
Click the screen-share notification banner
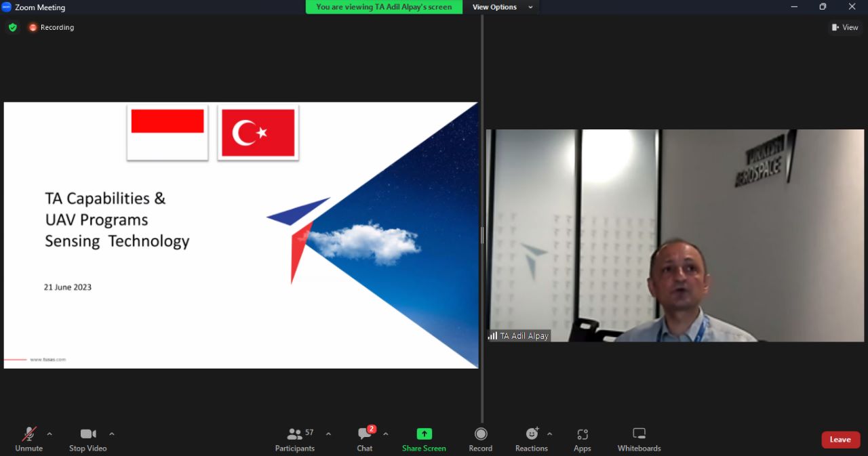pos(384,7)
